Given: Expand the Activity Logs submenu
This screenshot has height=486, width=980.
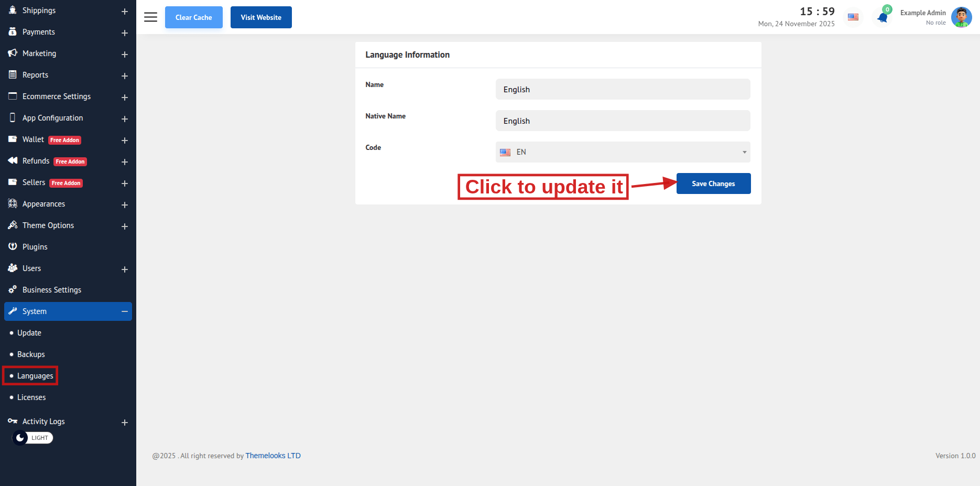Looking at the screenshot, I should 125,423.
